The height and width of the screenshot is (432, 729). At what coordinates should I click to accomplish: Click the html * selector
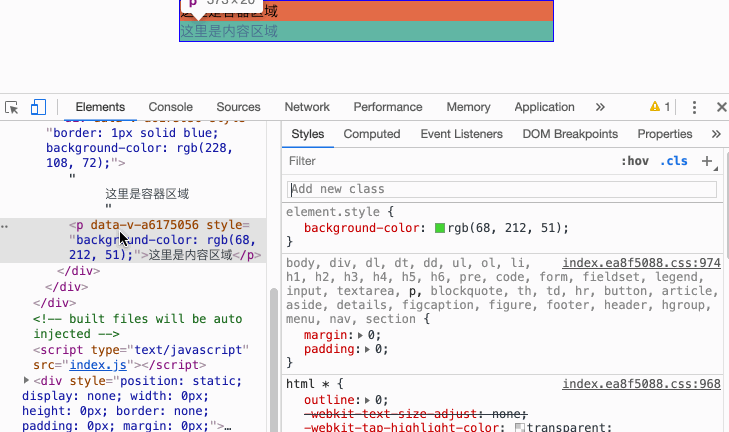[x=307, y=384]
